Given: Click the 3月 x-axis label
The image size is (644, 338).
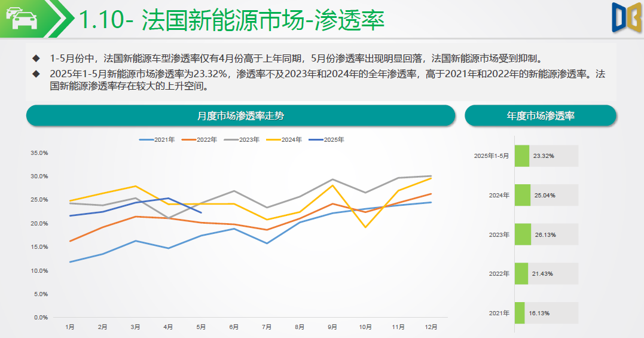Looking at the screenshot, I should (135, 327).
